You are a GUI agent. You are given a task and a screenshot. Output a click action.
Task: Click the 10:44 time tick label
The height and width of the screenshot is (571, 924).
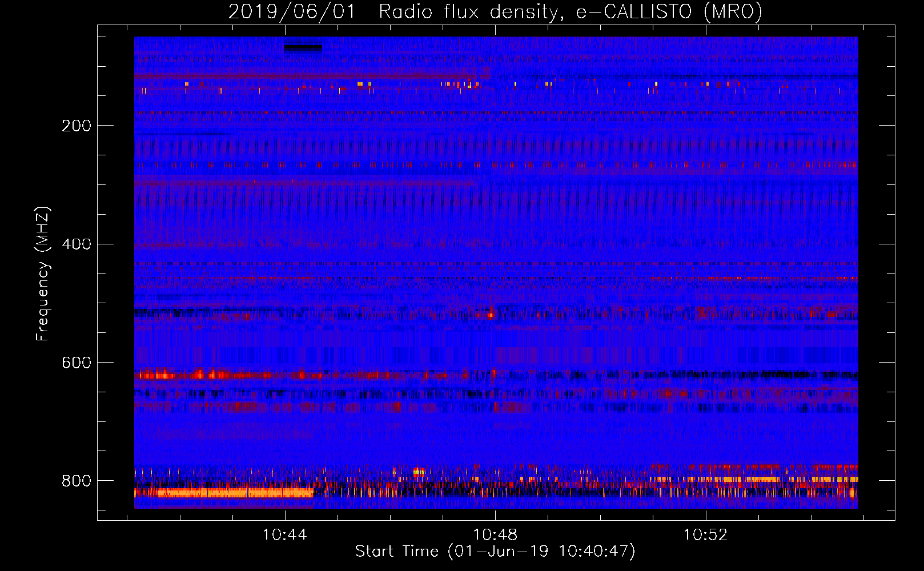pos(284,534)
